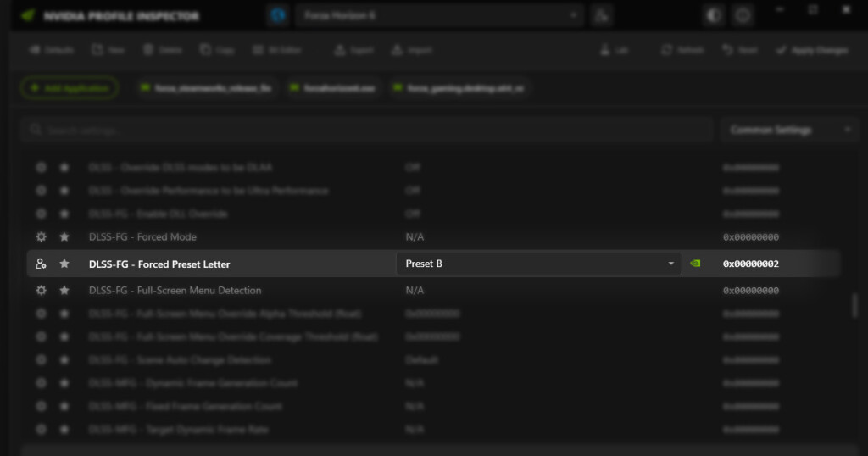Click the blue icon left of profile dropdown

coord(278,15)
